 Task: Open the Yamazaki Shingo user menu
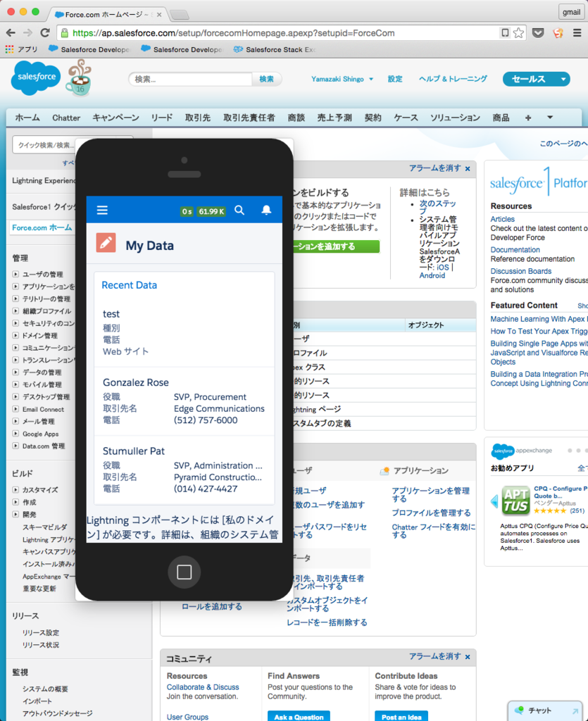pos(342,79)
